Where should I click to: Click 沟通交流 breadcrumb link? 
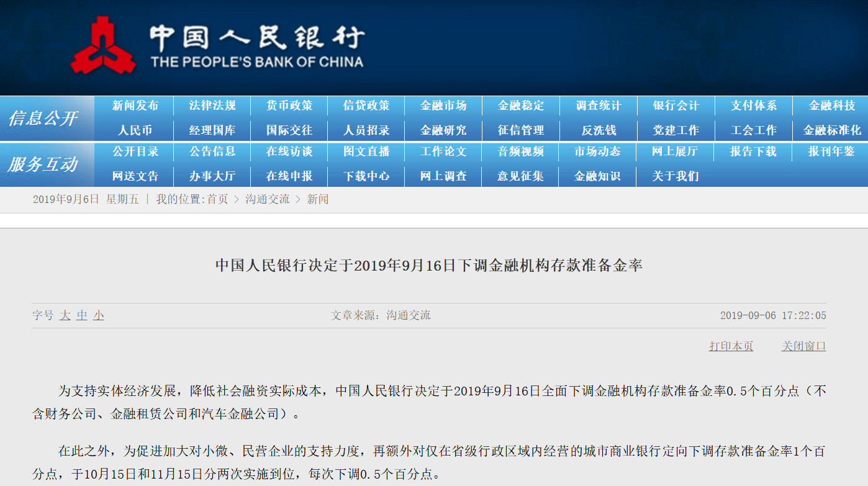[267, 199]
